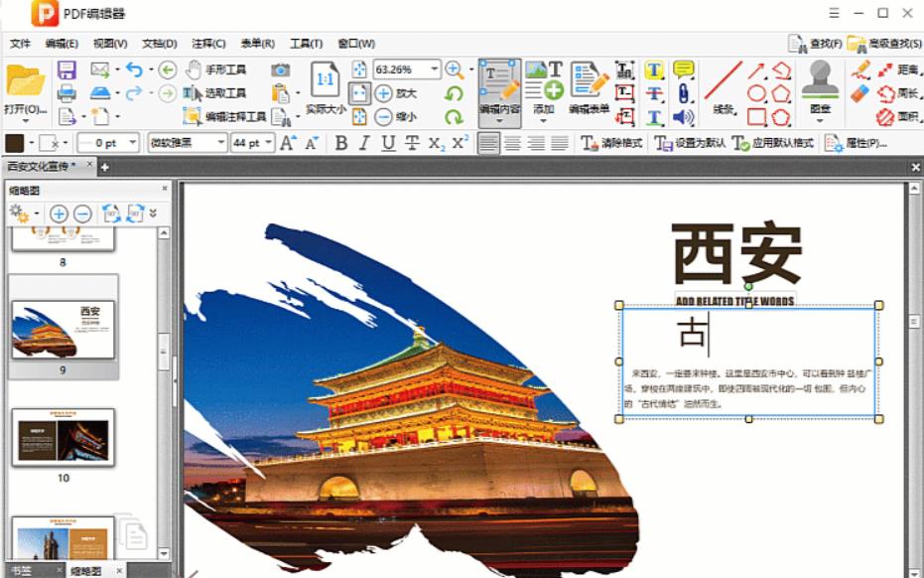The image size is (924, 578).
Task: Toggle bold formatting
Action: pyautogui.click(x=340, y=142)
